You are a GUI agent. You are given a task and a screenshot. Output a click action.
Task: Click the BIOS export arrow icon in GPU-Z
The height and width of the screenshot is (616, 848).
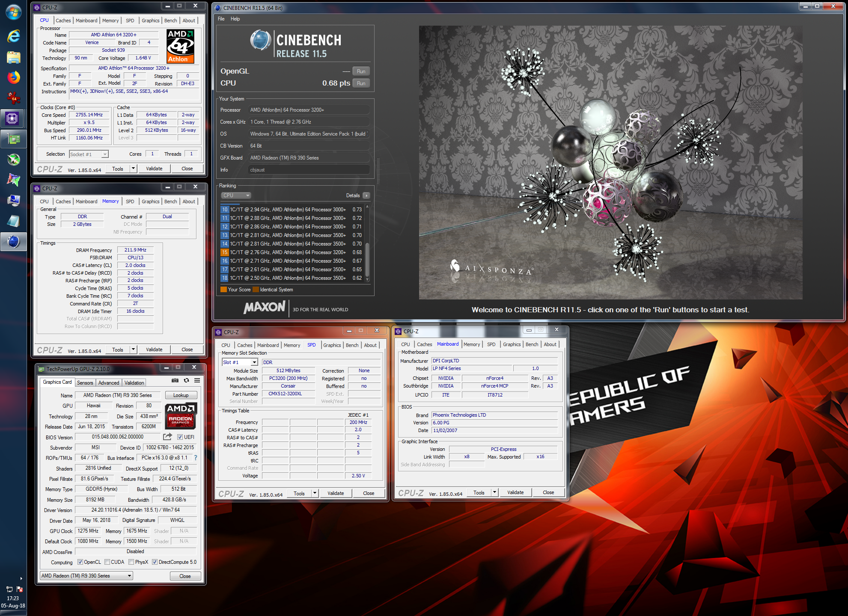coord(167,437)
